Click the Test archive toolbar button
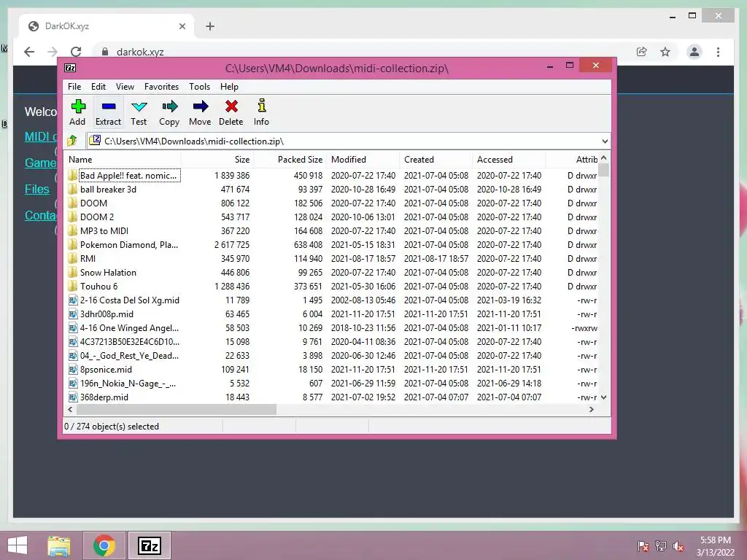Screen dimensions: 747x560 pyautogui.click(x=139, y=112)
